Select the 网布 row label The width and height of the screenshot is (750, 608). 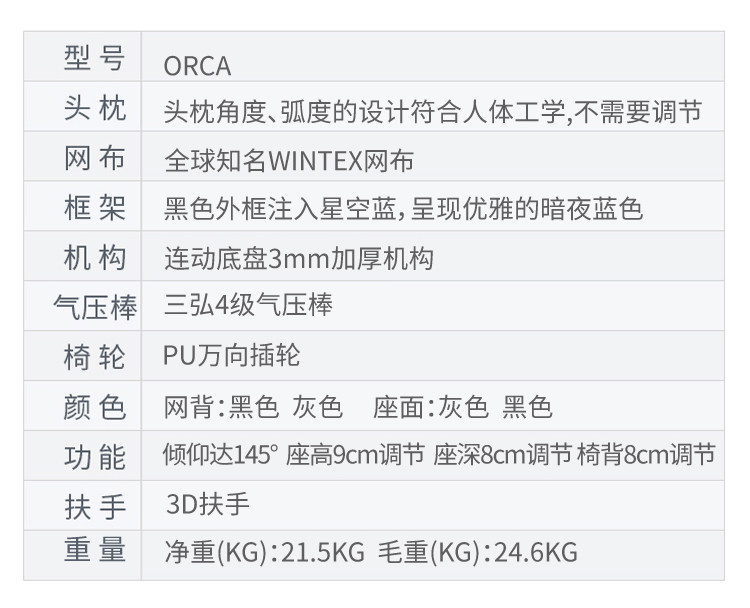pos(95,159)
